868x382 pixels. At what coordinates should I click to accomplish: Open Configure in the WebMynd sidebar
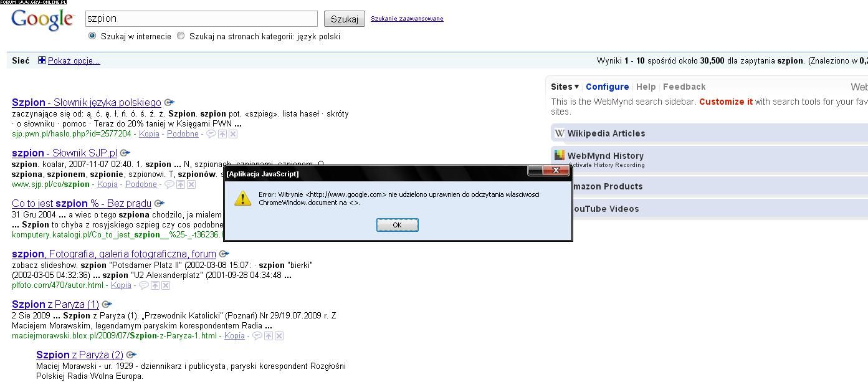tap(607, 87)
